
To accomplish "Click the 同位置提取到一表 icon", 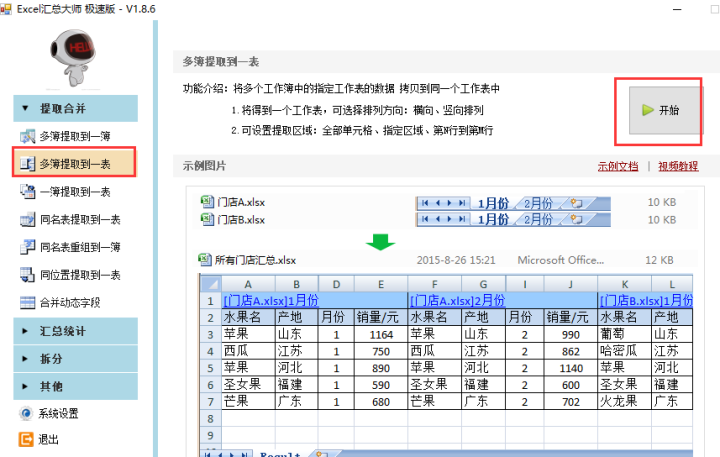I will [28, 275].
